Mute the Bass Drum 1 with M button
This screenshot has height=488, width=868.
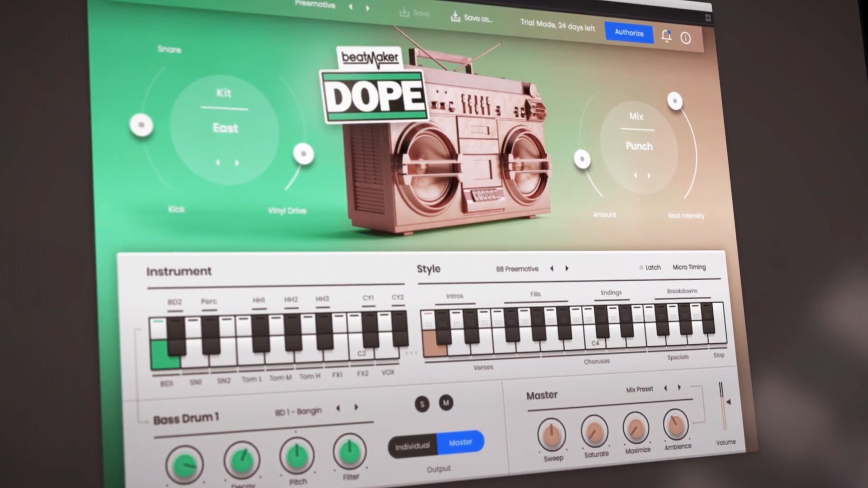pyautogui.click(x=446, y=402)
